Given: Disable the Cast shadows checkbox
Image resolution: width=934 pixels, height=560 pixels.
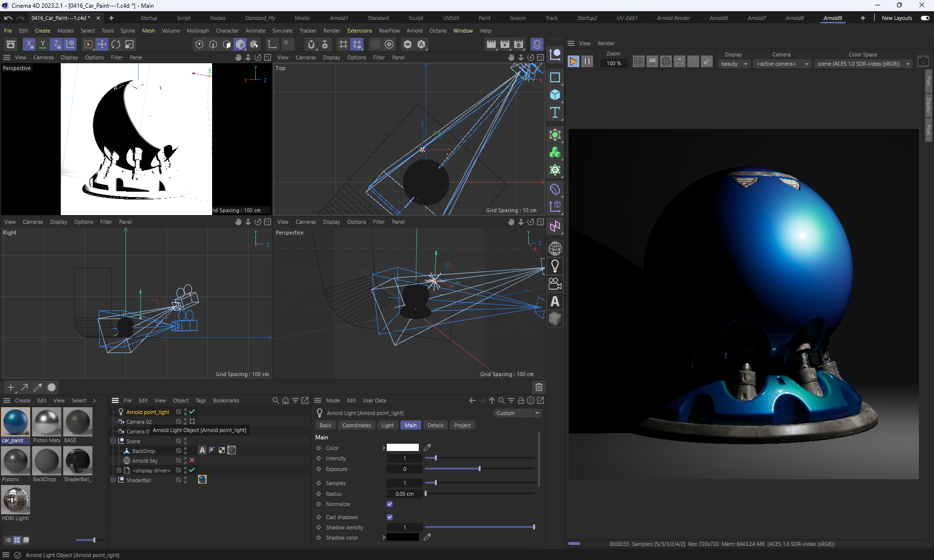Looking at the screenshot, I should [390, 517].
